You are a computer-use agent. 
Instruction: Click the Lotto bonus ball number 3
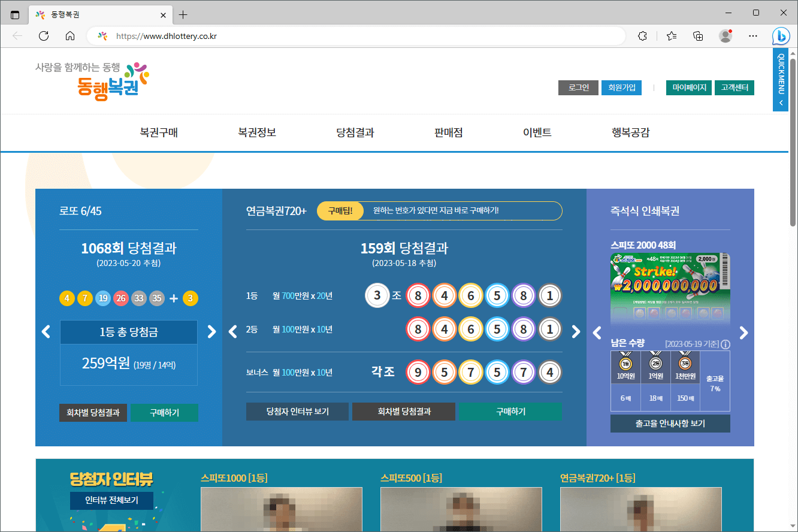(191, 298)
